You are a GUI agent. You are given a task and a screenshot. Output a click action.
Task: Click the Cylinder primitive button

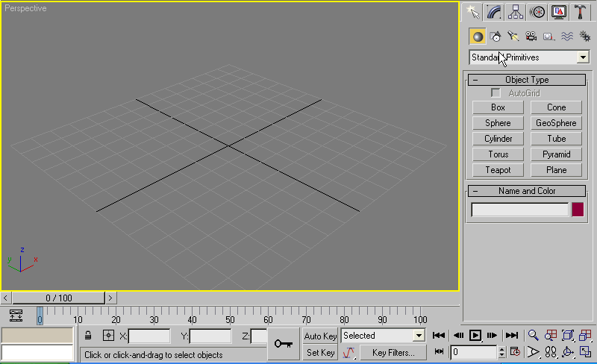point(498,139)
